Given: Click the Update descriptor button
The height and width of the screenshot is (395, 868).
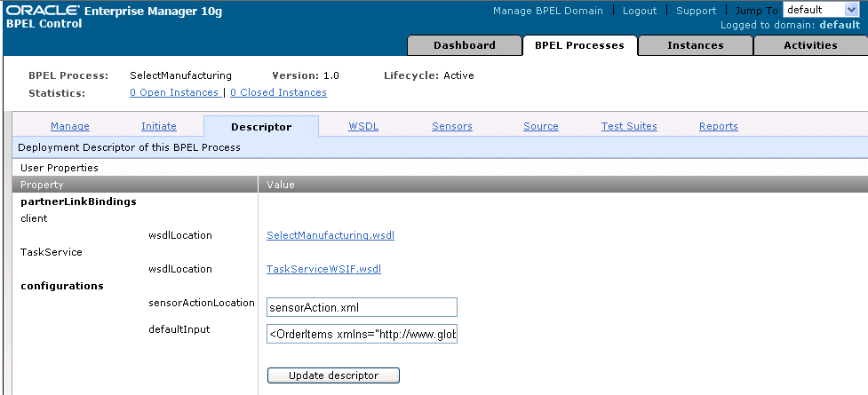Looking at the screenshot, I should click(x=333, y=375).
